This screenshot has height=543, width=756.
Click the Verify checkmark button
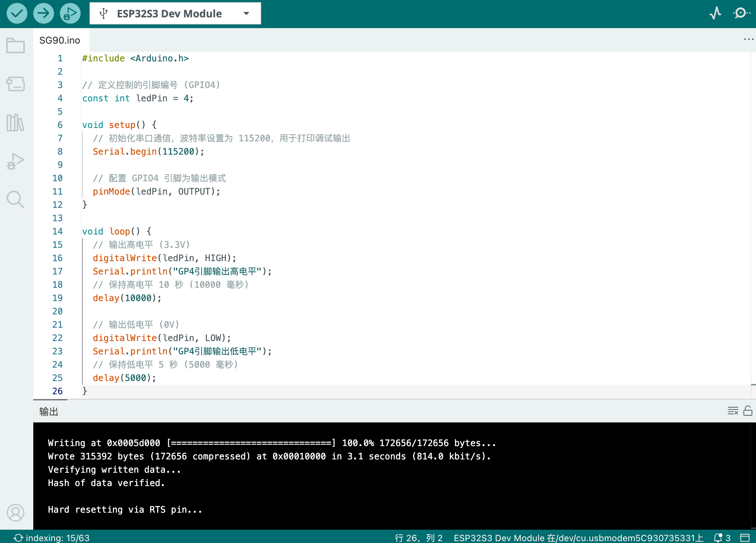pos(17,14)
